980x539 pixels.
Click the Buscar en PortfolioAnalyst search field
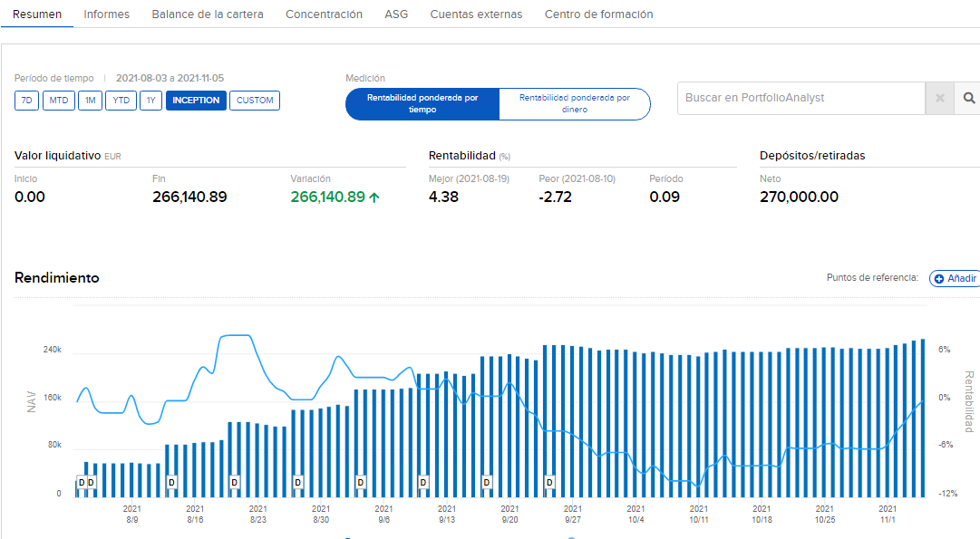800,99
